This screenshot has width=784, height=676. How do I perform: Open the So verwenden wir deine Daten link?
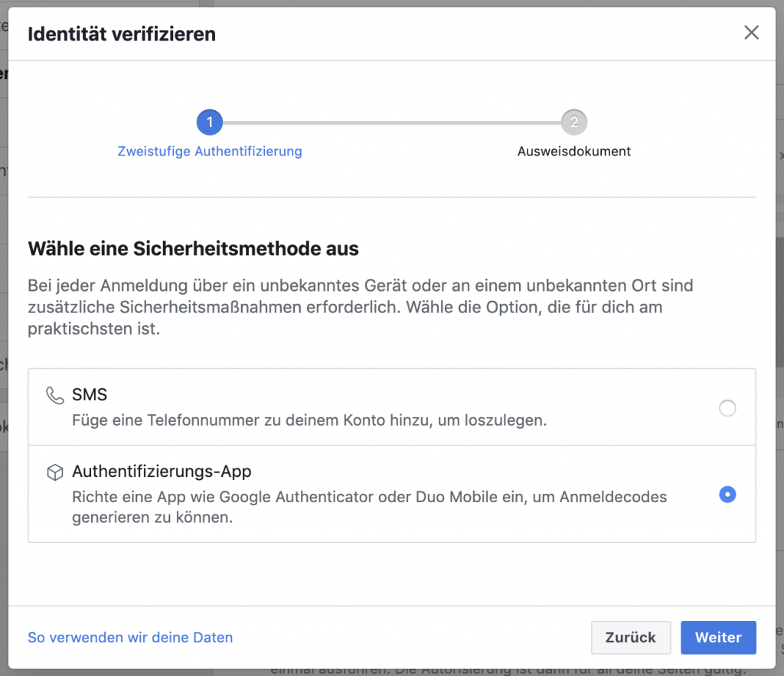click(130, 638)
